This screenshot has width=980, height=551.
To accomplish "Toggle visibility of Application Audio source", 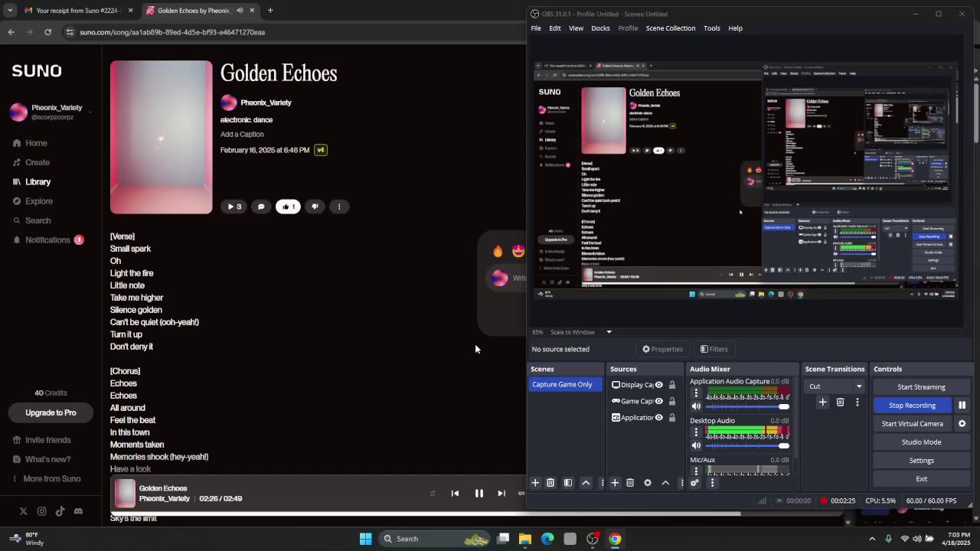I will pos(658,418).
